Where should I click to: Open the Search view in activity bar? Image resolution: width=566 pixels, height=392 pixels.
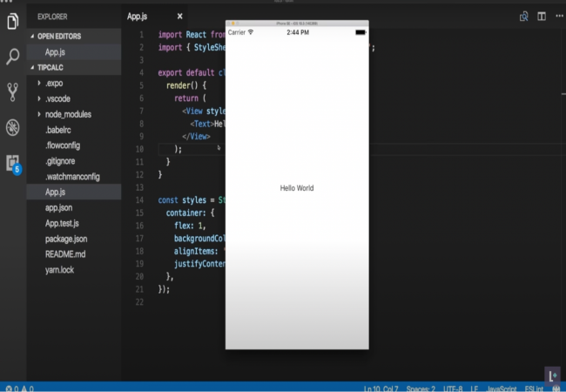pos(13,57)
